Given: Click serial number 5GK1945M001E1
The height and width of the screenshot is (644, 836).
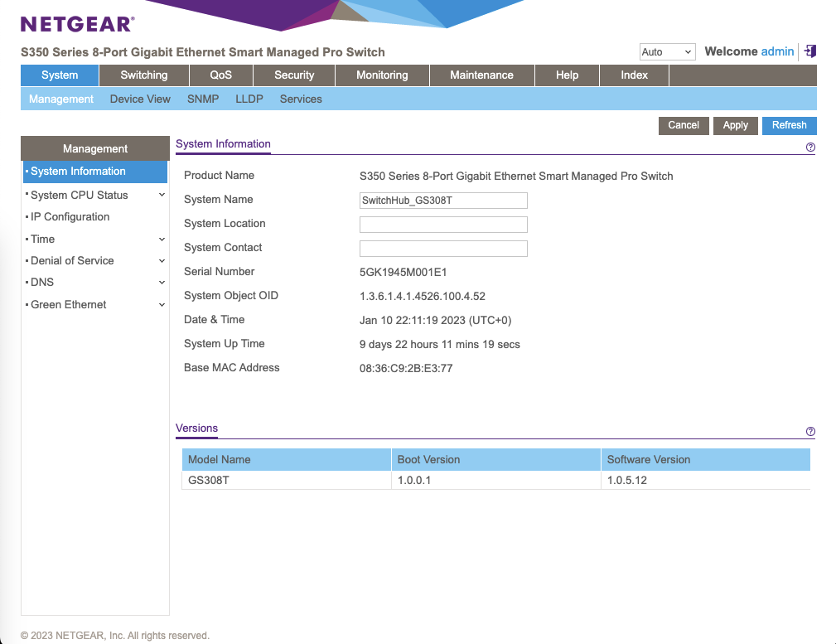Looking at the screenshot, I should 403,272.
